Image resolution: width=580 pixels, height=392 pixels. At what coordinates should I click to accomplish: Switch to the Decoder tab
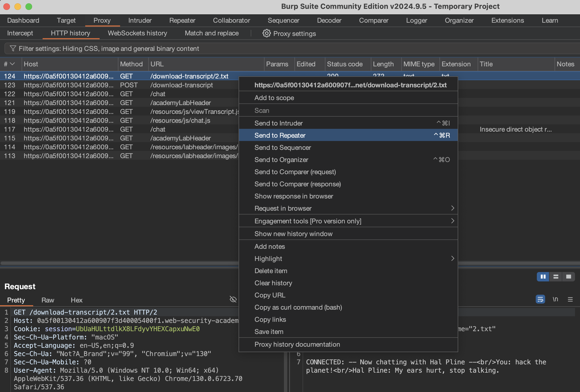coord(329,20)
